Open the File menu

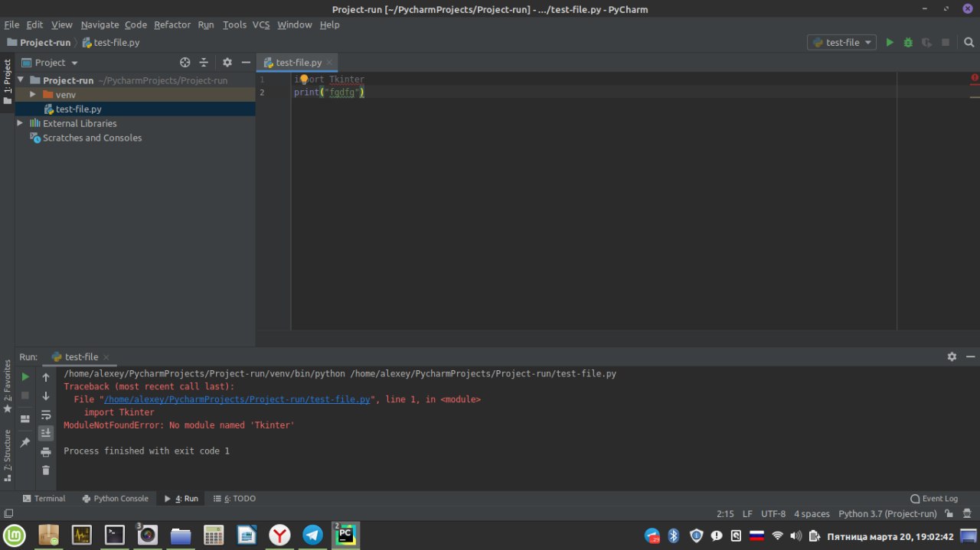pyautogui.click(x=11, y=24)
